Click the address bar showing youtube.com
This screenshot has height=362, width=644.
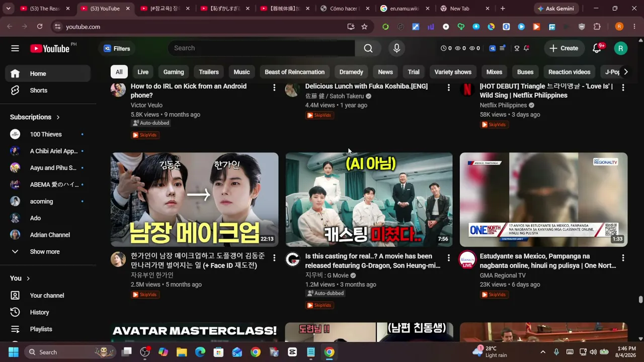(201, 27)
